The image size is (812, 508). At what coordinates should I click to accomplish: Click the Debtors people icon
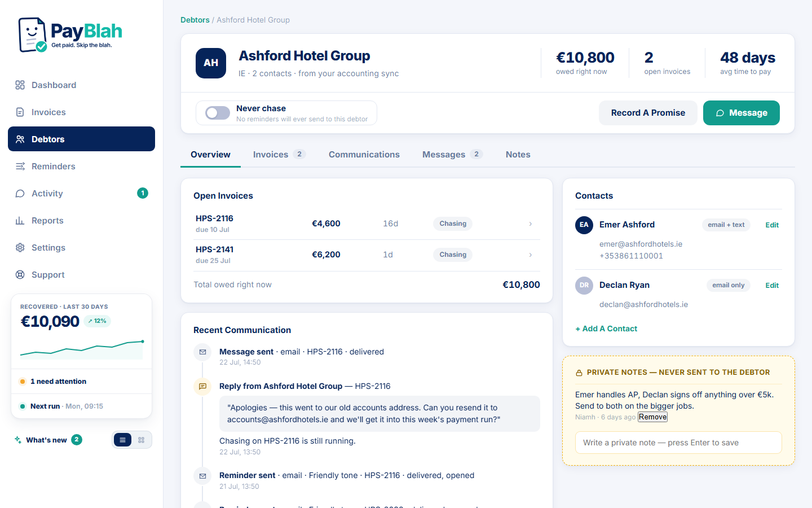(x=20, y=139)
